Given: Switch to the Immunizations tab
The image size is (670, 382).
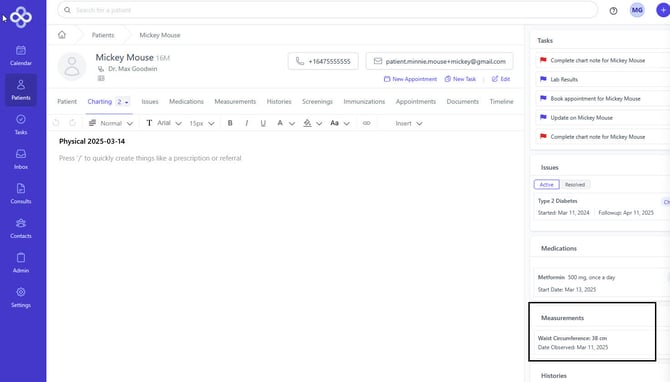Looking at the screenshot, I should 364,102.
